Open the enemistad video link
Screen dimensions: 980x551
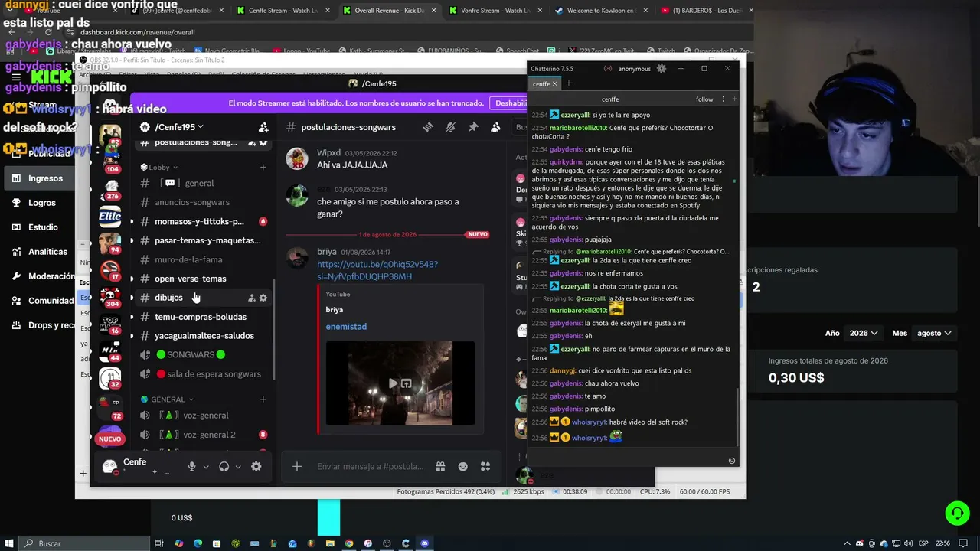[346, 327]
